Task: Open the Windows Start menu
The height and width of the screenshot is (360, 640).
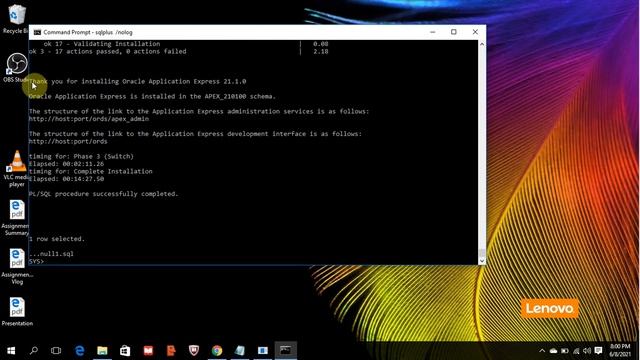Action: (11, 350)
